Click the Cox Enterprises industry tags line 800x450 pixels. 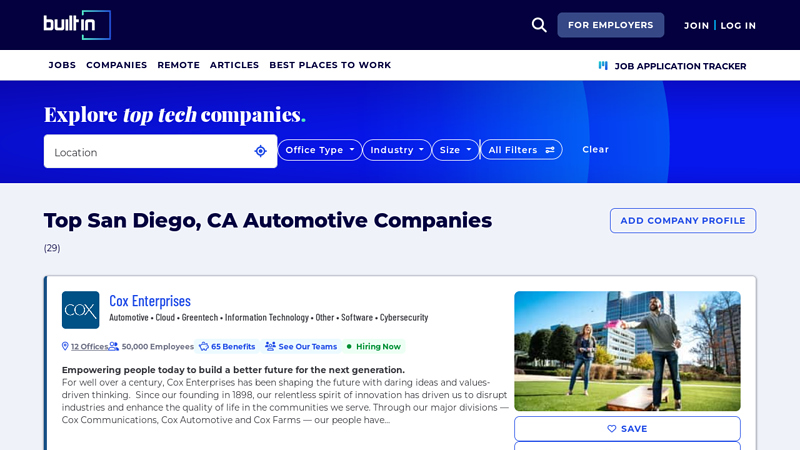coord(268,317)
